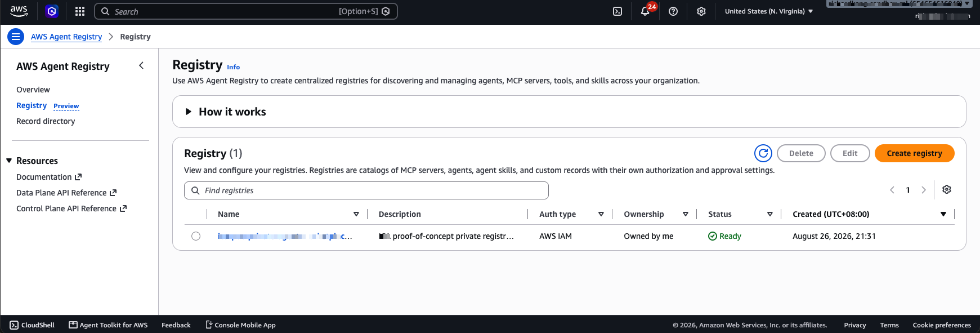Open notifications bell with 24 badge

point(646,11)
